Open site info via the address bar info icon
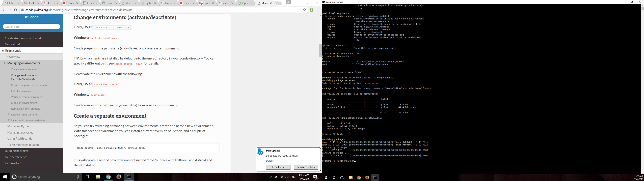 tap(22, 10)
